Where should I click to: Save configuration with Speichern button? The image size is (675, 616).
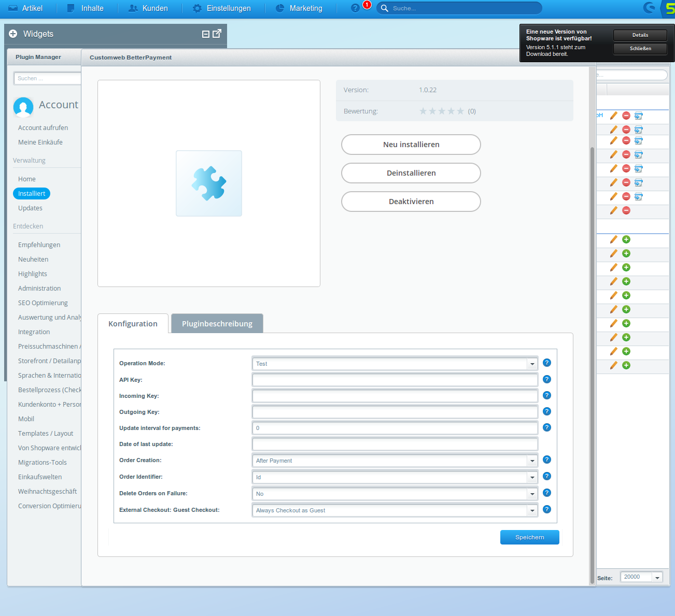tap(529, 537)
